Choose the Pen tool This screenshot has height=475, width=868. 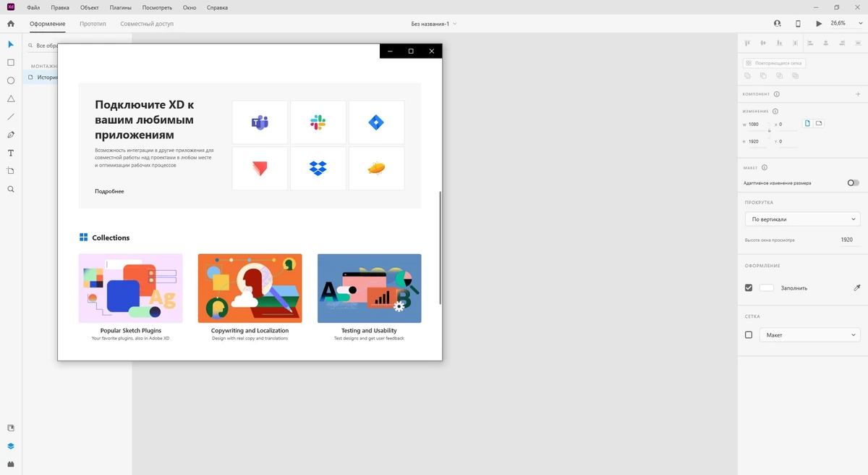point(11,135)
